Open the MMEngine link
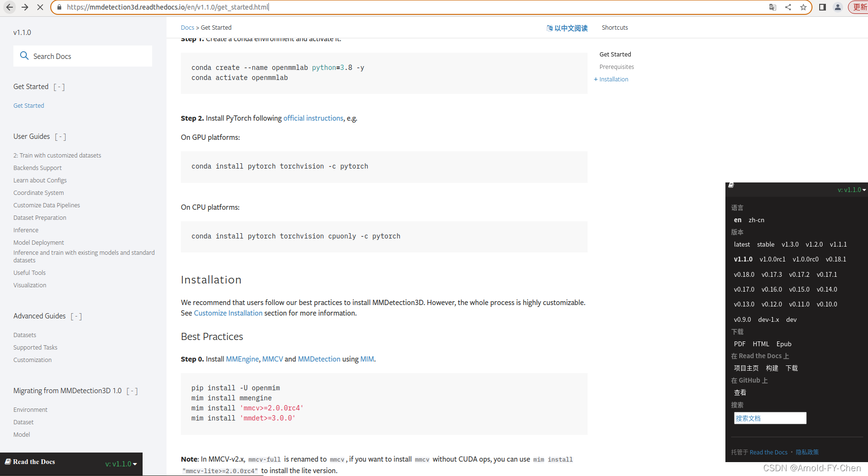Screen dimensions: 868x476 242,359
